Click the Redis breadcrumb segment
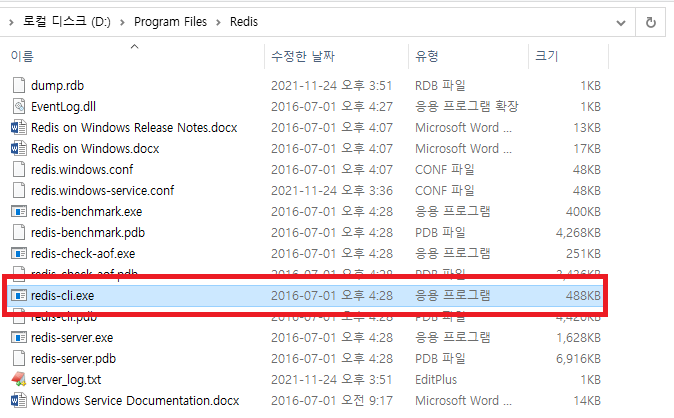The image size is (674, 418). tap(244, 22)
